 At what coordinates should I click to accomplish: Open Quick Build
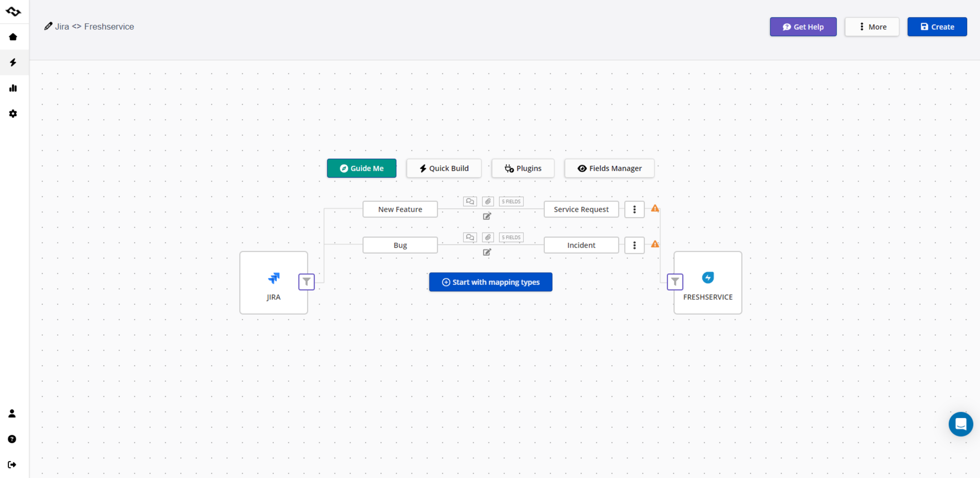point(444,168)
